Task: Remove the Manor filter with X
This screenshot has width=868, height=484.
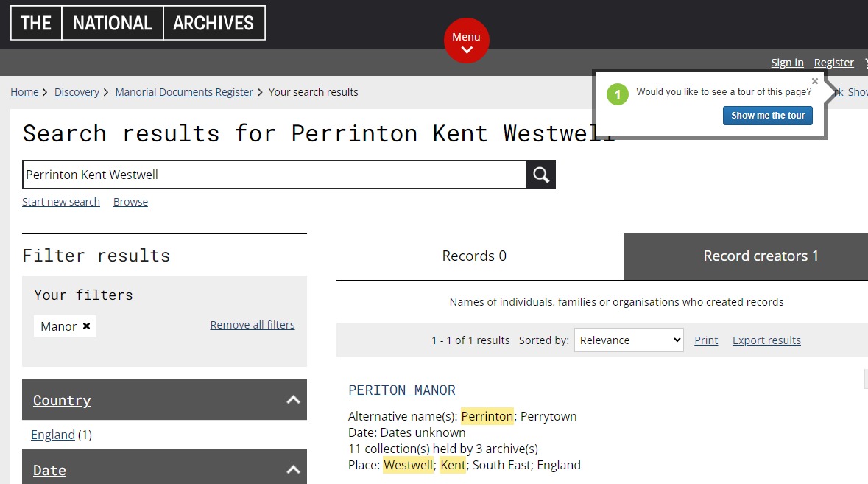Action: [86, 326]
